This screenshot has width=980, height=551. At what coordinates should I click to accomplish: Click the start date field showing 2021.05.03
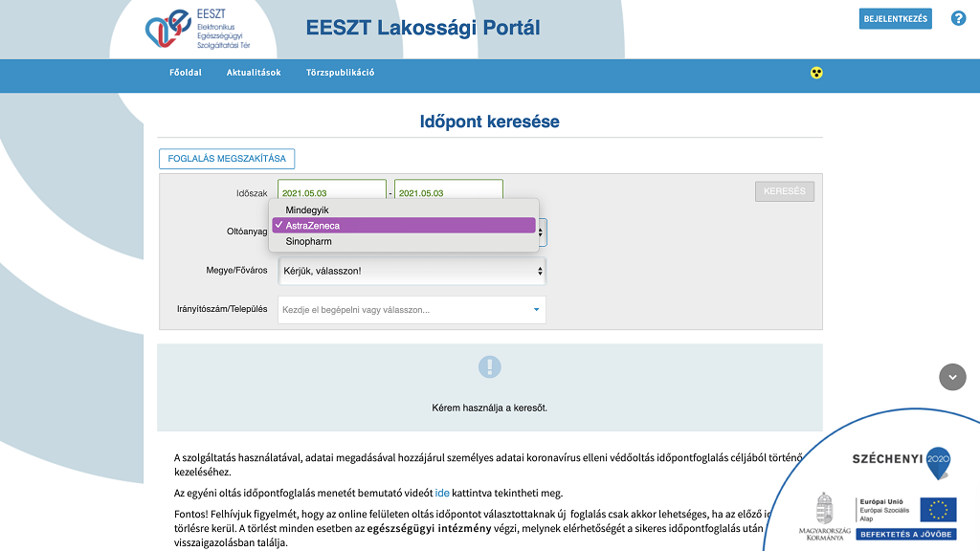click(331, 190)
